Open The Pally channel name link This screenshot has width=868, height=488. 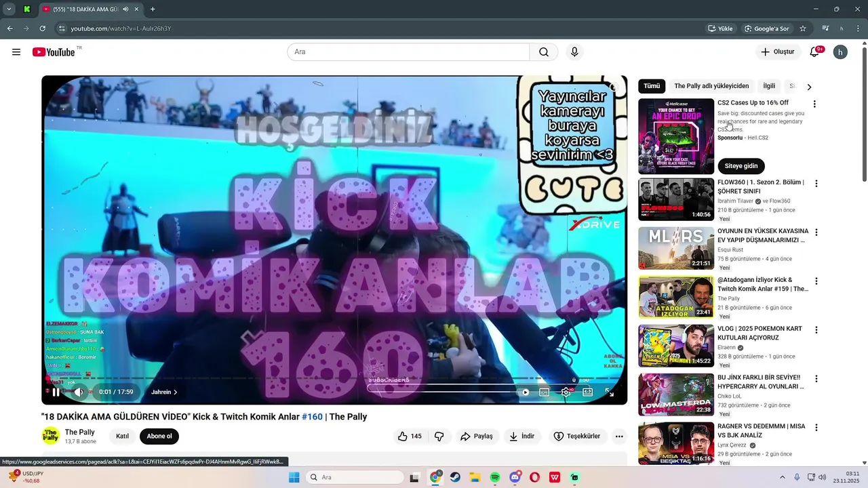coord(79,432)
